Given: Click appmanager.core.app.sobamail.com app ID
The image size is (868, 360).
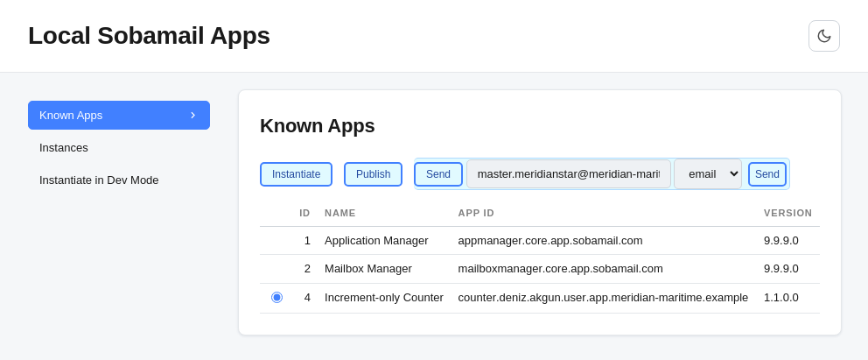Looking at the screenshot, I should pyautogui.click(x=550, y=240).
